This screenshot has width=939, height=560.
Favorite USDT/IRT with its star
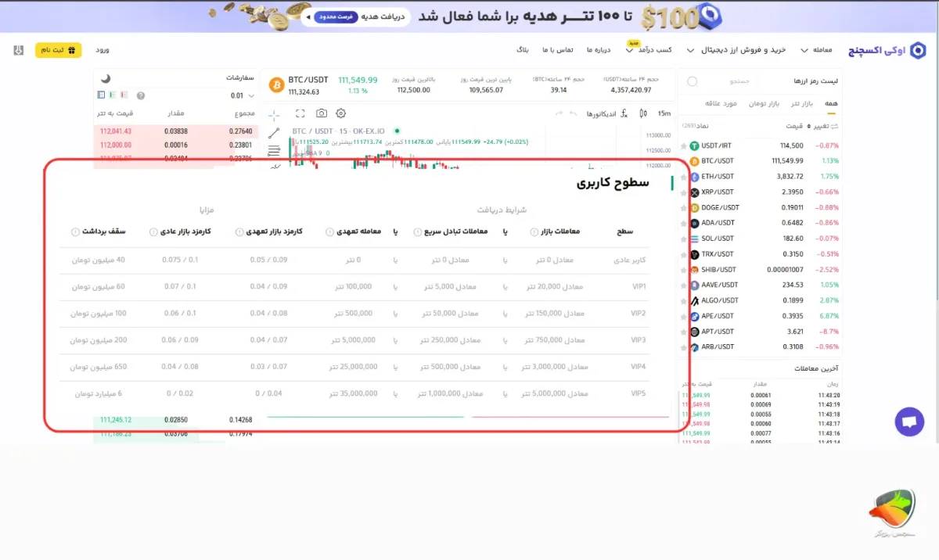click(x=683, y=145)
